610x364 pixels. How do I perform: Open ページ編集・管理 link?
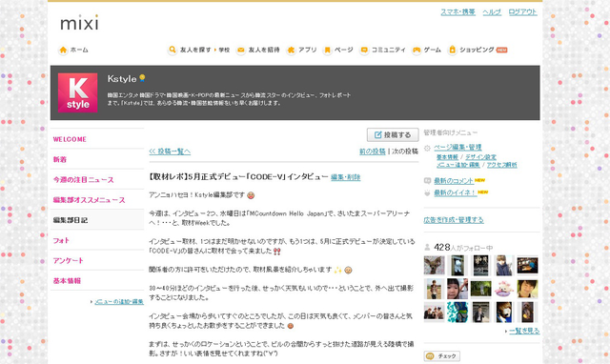(457, 147)
